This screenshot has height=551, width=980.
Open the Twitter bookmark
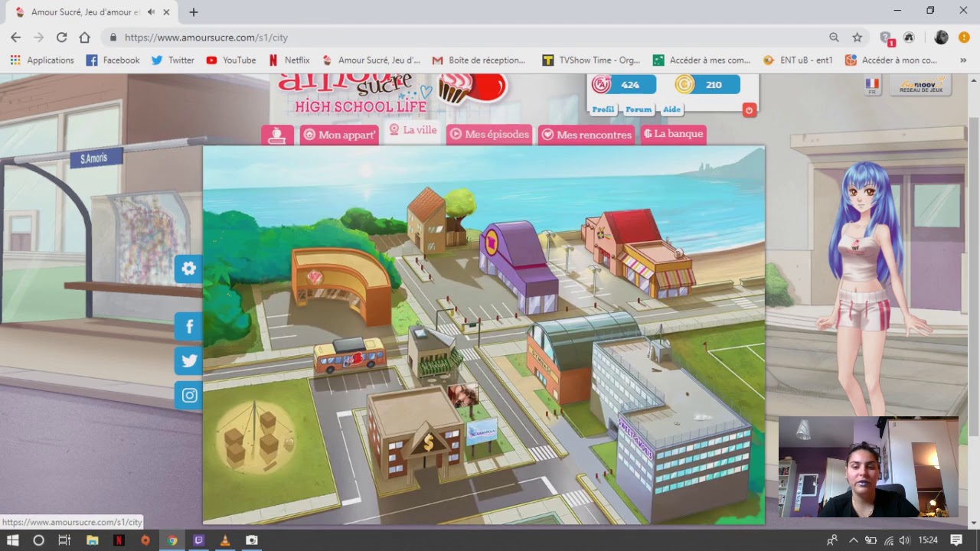coord(172,60)
